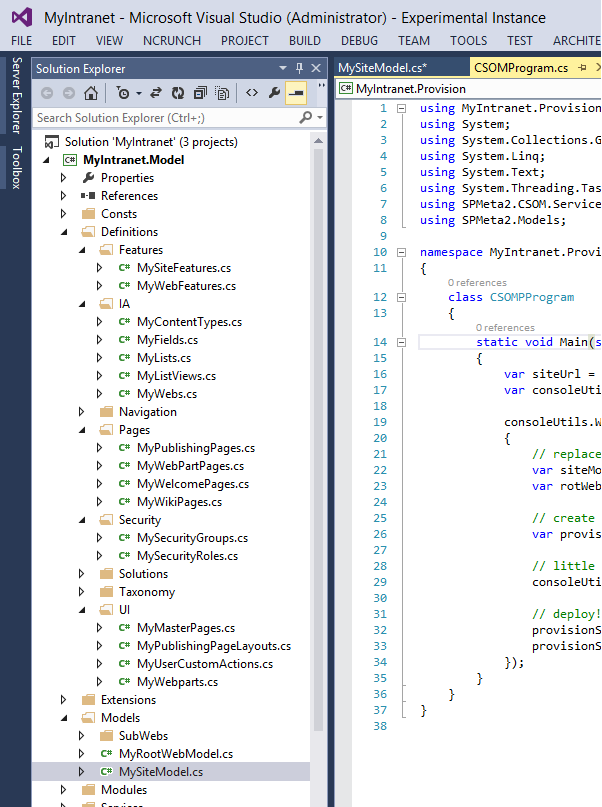Image resolution: width=602 pixels, height=807 pixels.
Task: Collapse the Main method on line 14
Action: [x=401, y=342]
